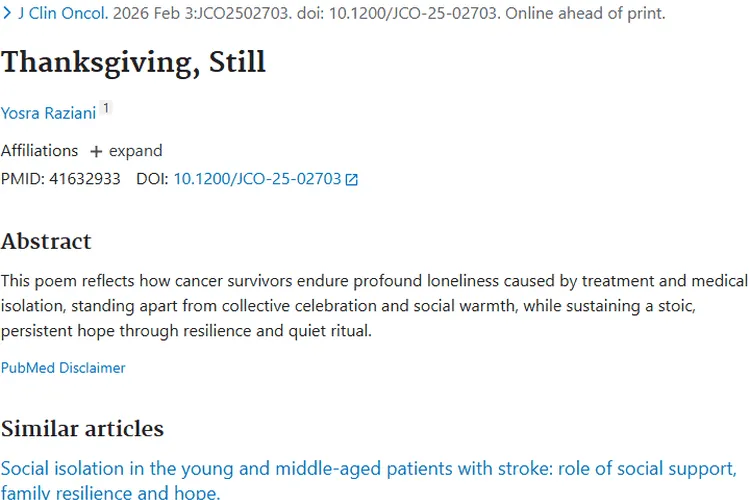Click the PMID number 41632933
Screen dimensions: 750x500
pyautogui.click(x=85, y=179)
